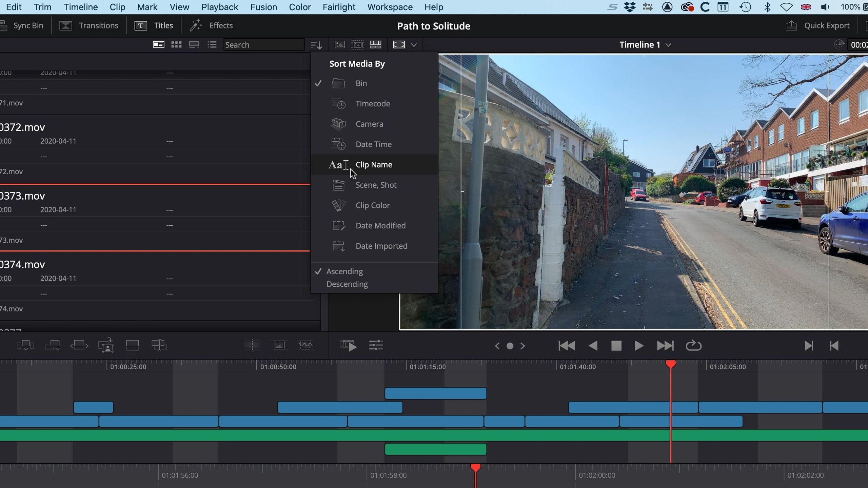Image resolution: width=868 pixels, height=488 pixels.
Task: Click the media pool Search field
Action: click(x=264, y=45)
